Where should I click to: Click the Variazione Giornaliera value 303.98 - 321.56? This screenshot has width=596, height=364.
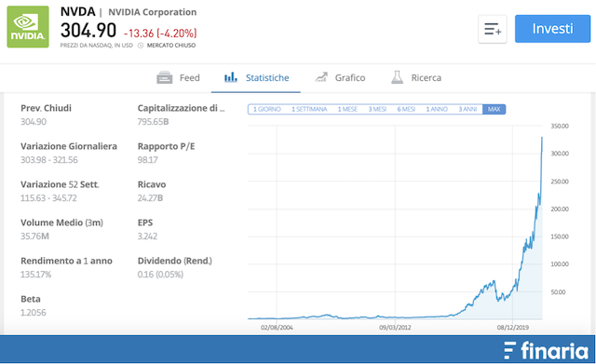pos(49,160)
